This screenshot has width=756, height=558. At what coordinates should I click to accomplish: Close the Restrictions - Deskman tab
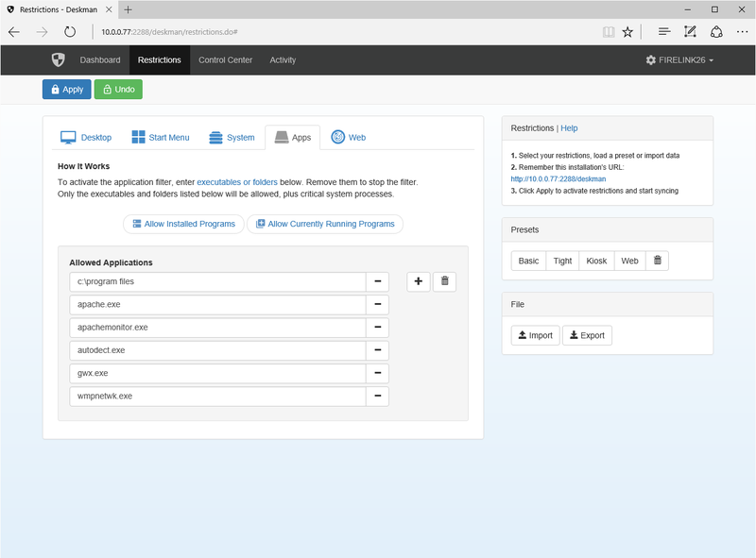(x=109, y=9)
